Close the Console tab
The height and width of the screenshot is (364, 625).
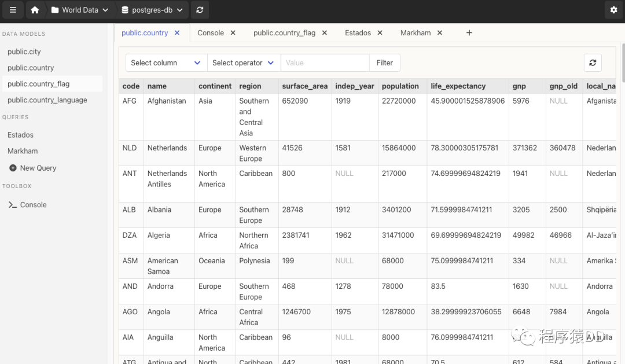click(233, 32)
